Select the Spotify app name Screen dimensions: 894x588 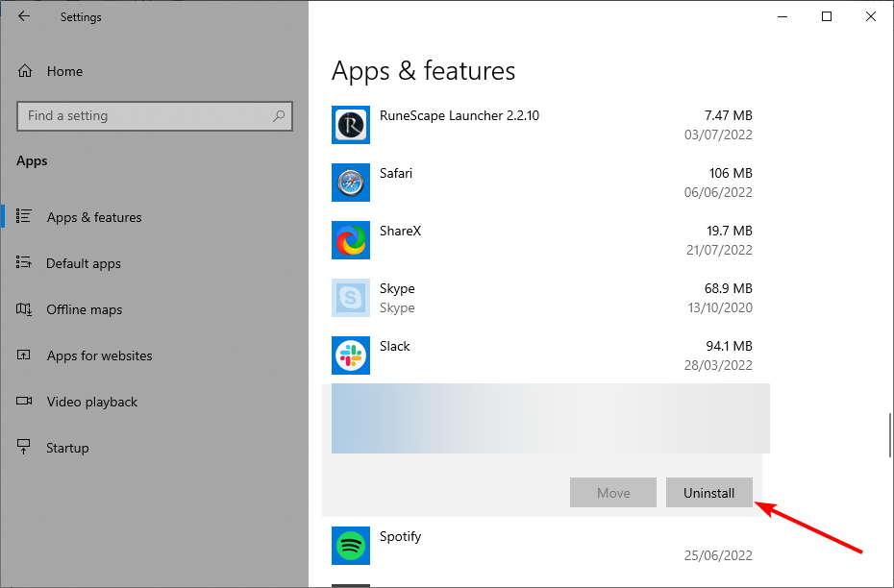click(400, 537)
